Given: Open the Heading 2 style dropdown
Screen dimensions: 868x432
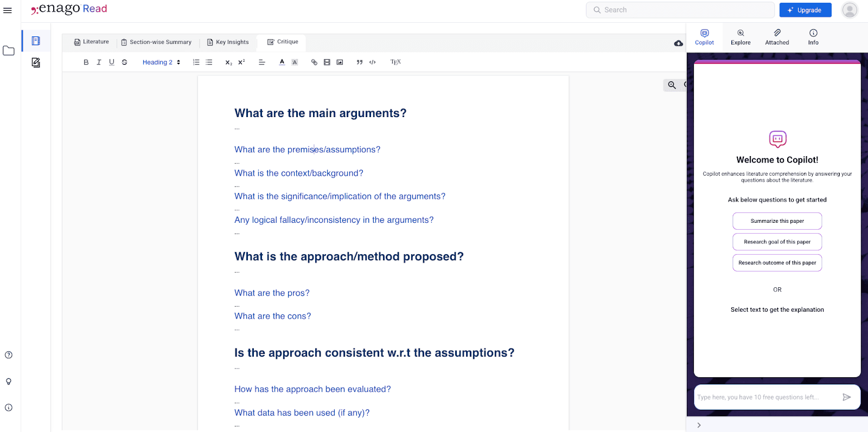Looking at the screenshot, I should [161, 62].
